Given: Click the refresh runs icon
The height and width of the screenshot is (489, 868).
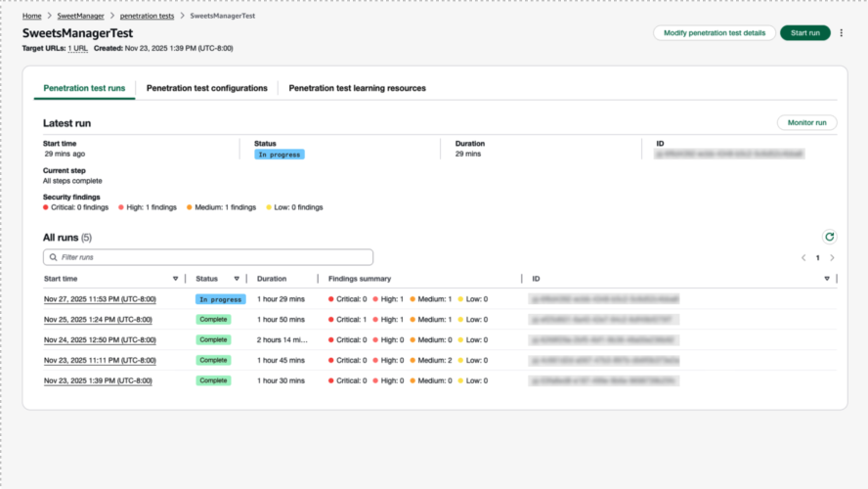Looking at the screenshot, I should pos(829,237).
